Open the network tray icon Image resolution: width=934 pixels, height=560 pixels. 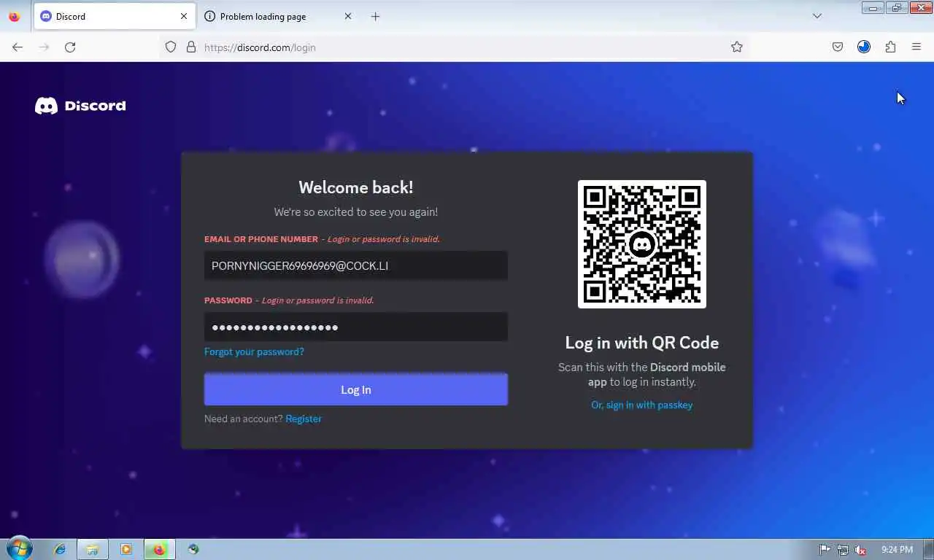tap(843, 550)
